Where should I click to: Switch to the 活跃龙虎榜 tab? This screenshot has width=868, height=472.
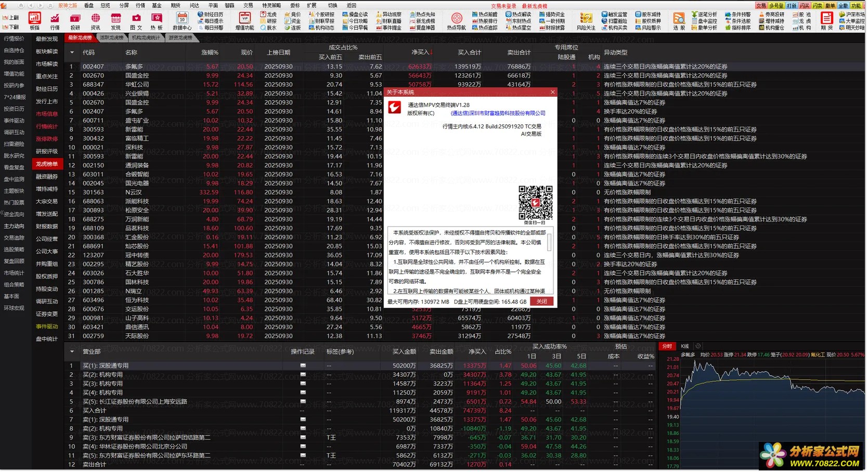112,38
